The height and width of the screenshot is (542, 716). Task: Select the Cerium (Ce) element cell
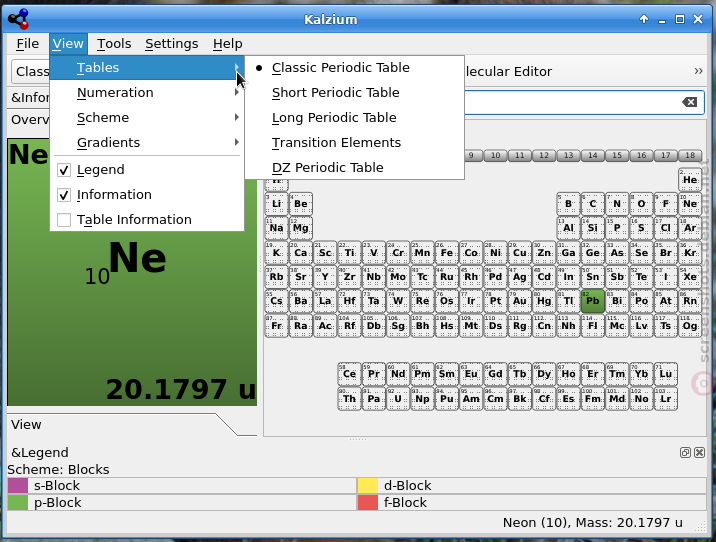coord(349,374)
